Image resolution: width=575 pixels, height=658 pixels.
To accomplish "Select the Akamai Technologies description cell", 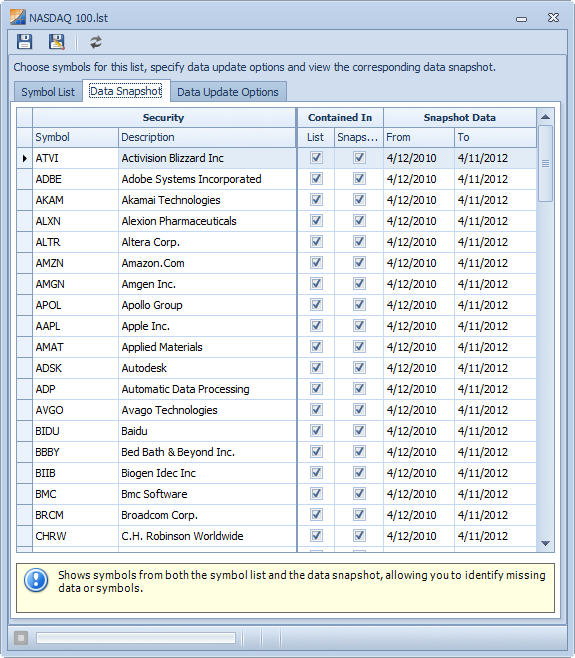I will 207,200.
